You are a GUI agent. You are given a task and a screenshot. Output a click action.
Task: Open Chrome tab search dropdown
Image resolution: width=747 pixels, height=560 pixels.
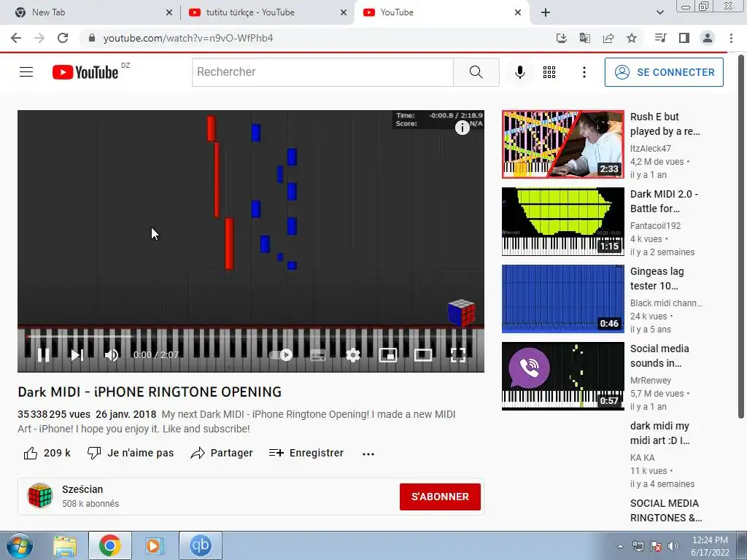(x=659, y=12)
